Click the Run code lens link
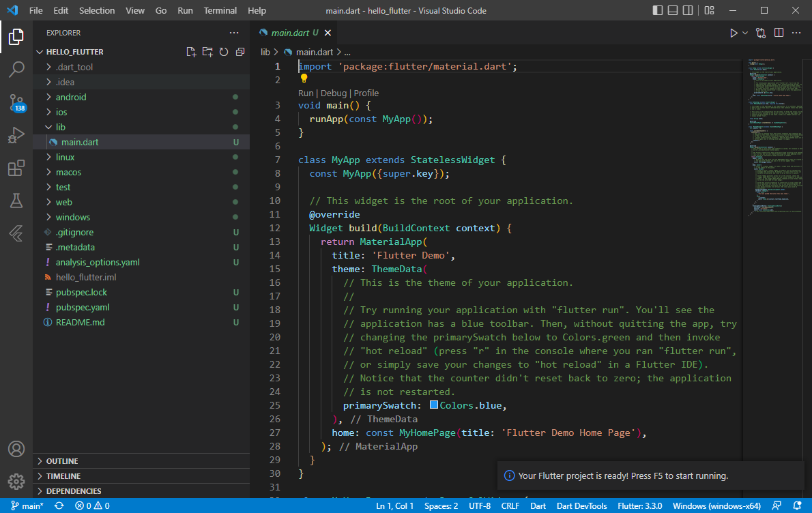The image size is (812, 513). pyautogui.click(x=306, y=93)
